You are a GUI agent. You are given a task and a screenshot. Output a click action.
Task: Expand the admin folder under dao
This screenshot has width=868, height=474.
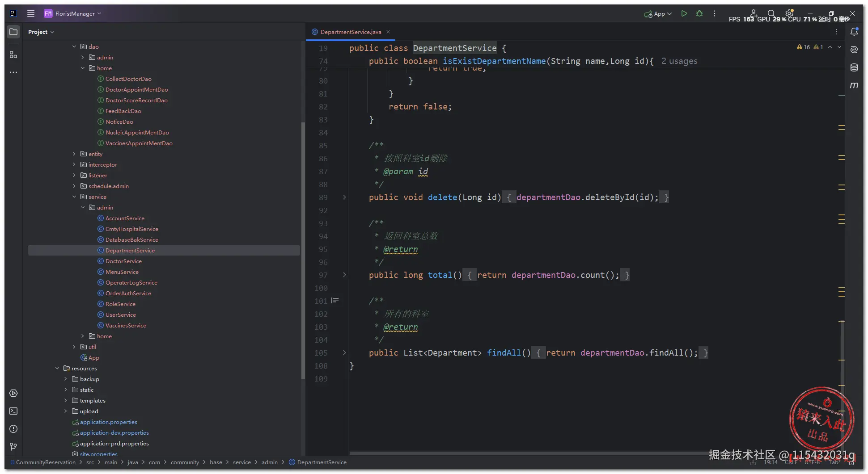(83, 57)
